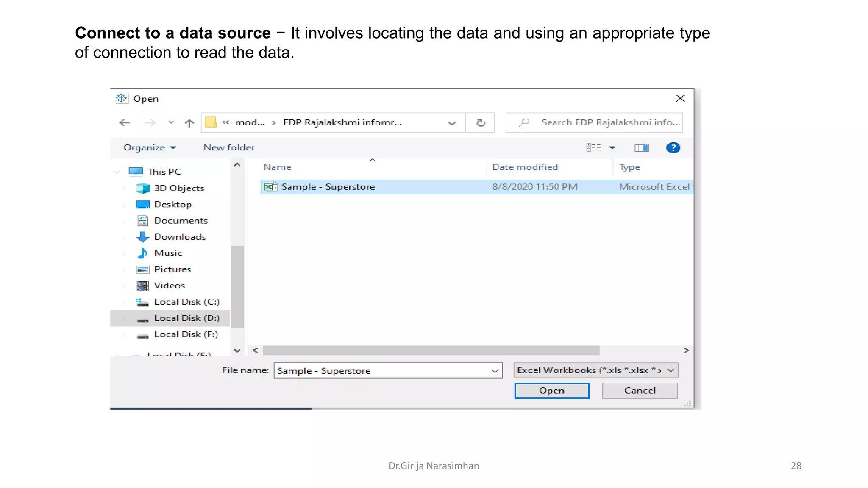Click the Downloads arrow icon

coord(143,237)
